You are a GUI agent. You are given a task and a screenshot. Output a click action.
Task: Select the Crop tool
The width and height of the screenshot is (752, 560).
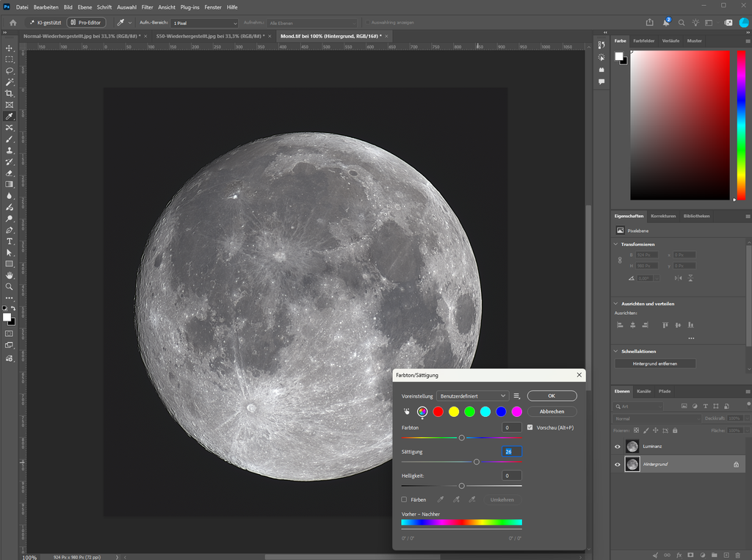click(x=9, y=93)
